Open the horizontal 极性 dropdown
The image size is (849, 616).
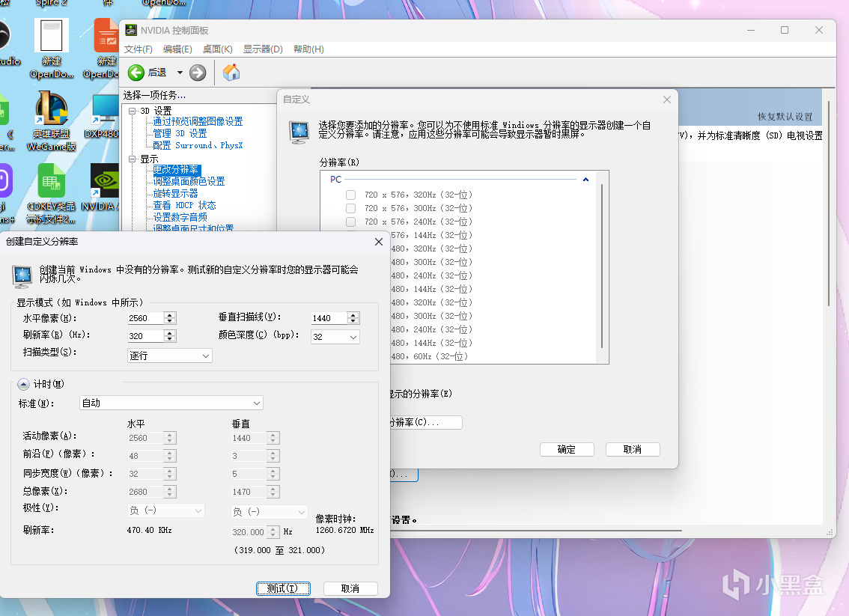pyautogui.click(x=165, y=510)
